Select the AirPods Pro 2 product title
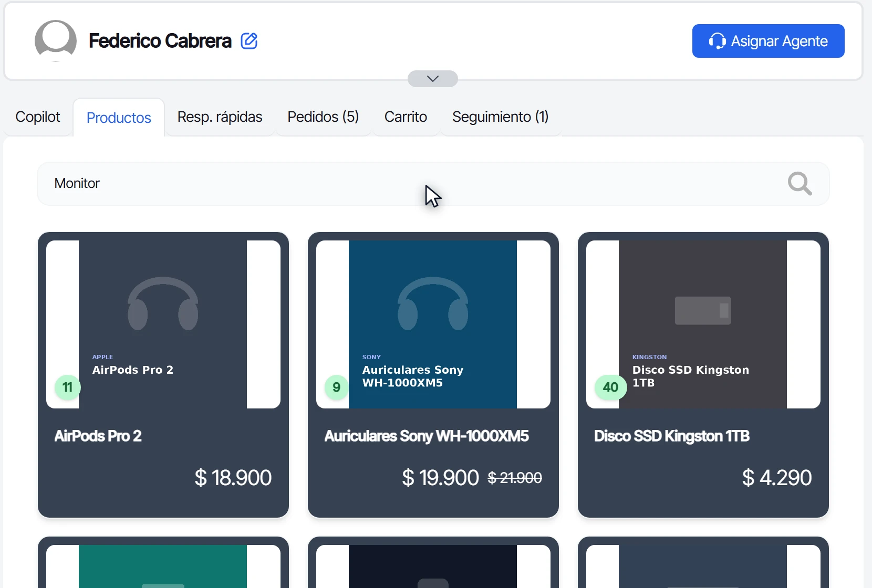This screenshot has height=588, width=872. tap(98, 436)
